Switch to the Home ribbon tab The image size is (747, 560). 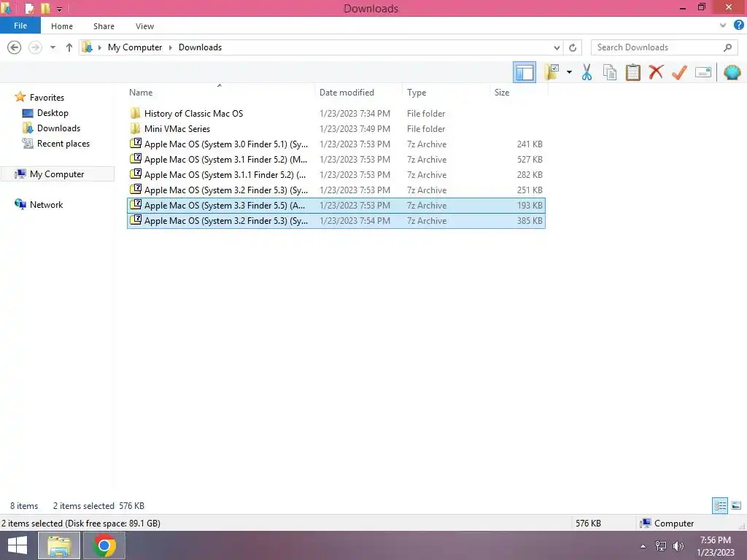(62, 26)
